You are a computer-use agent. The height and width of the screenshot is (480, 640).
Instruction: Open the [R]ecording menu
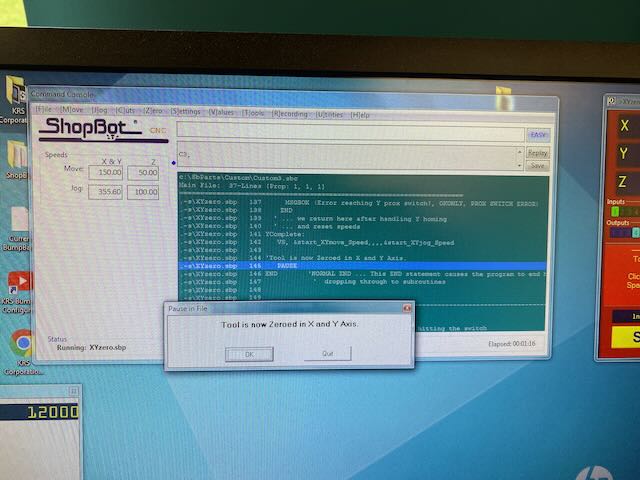(289, 114)
